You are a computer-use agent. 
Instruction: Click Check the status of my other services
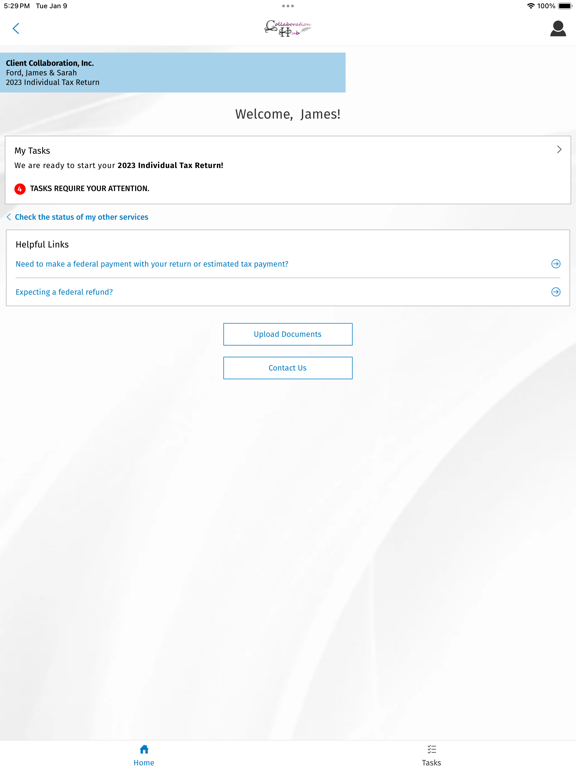(x=81, y=217)
